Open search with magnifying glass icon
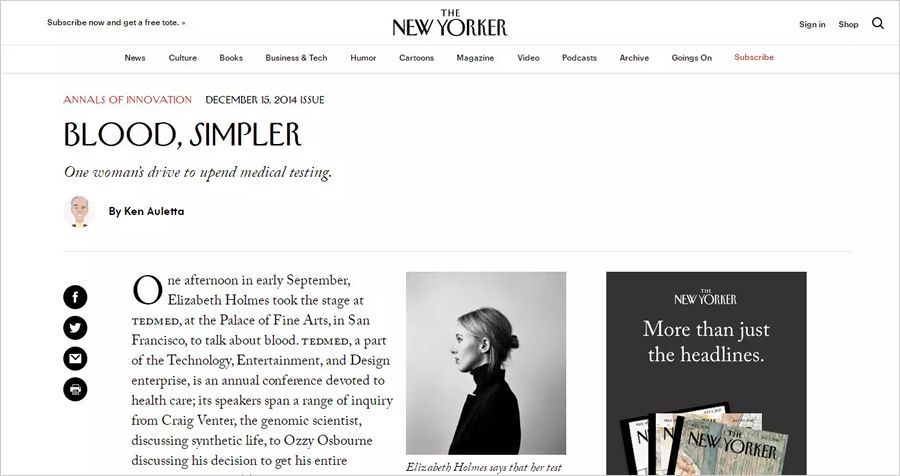The width and height of the screenshot is (900, 476). [x=878, y=23]
